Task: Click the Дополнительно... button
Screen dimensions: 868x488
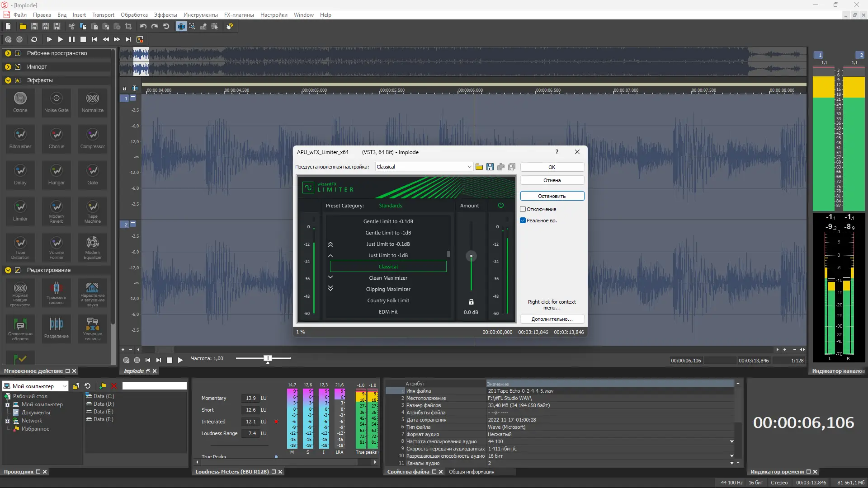Action: [x=552, y=319]
